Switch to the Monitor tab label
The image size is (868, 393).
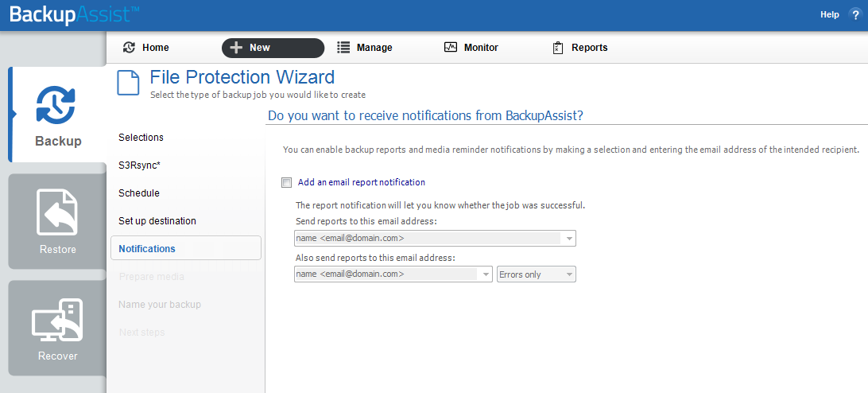click(481, 48)
